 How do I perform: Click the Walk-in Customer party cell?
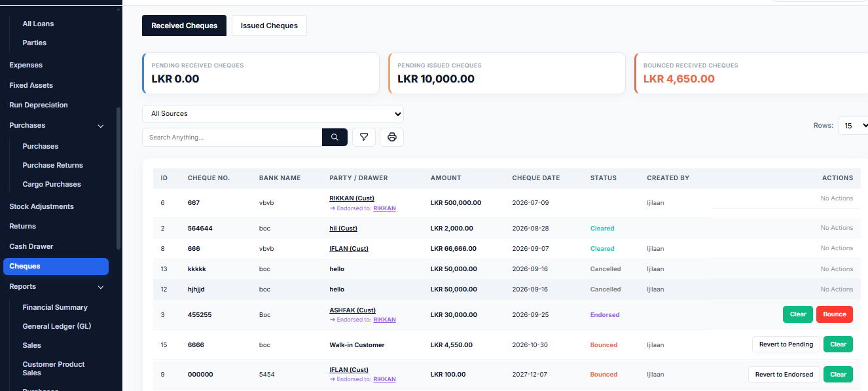[357, 345]
